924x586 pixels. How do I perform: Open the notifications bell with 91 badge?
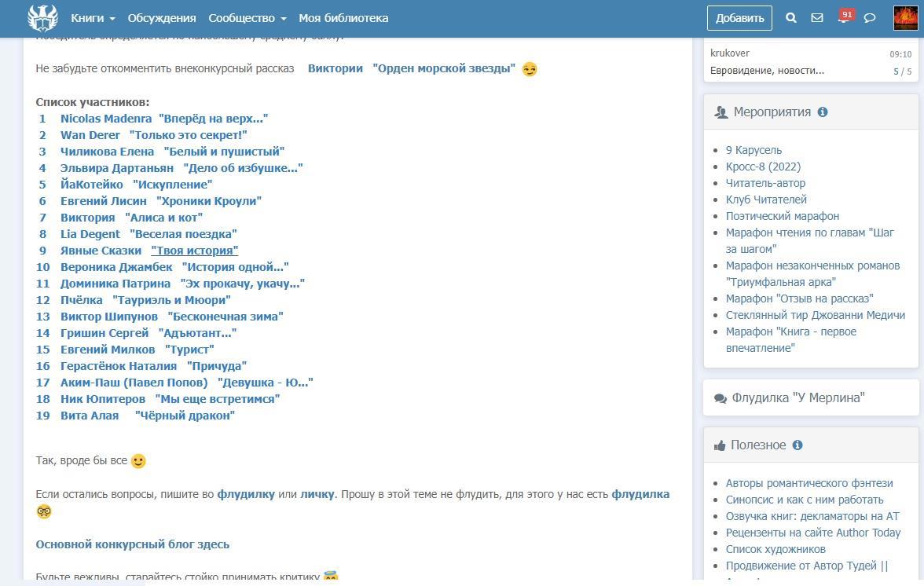pyautogui.click(x=845, y=16)
